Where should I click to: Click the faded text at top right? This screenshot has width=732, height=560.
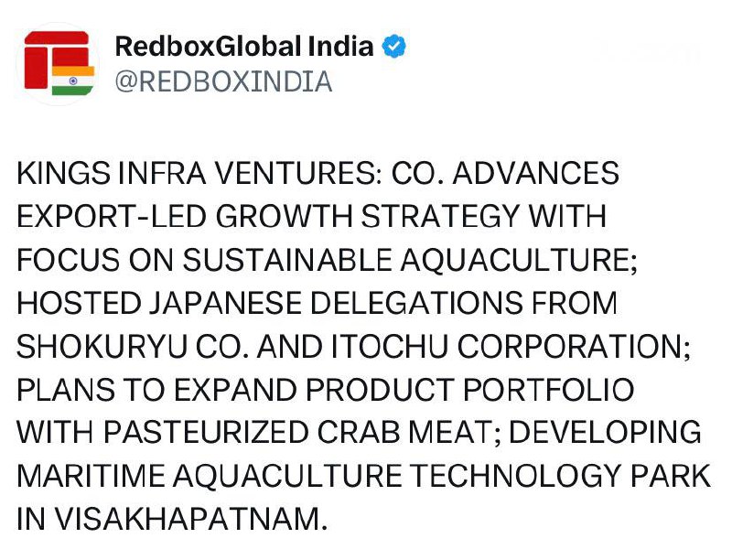click(651, 52)
